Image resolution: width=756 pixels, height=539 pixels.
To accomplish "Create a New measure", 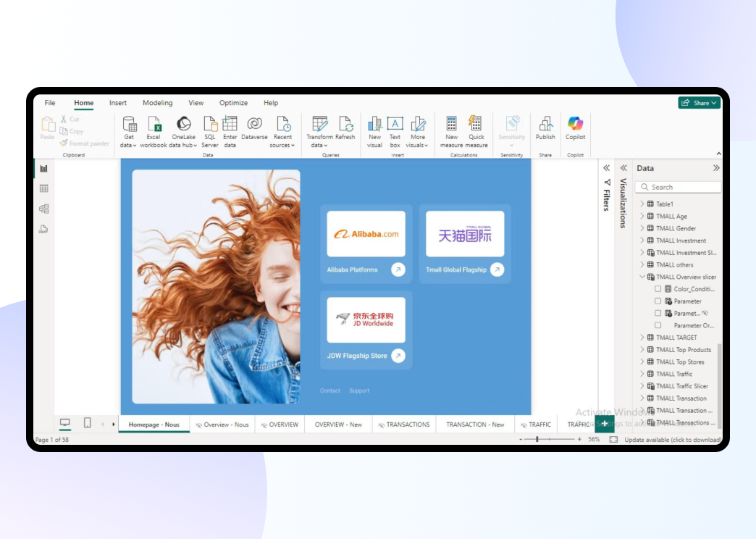I will click(x=451, y=132).
